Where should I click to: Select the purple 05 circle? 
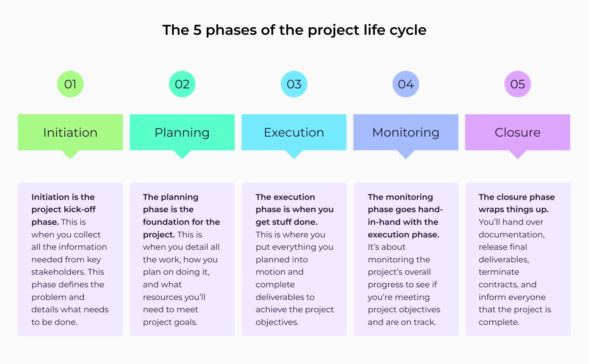pos(517,84)
